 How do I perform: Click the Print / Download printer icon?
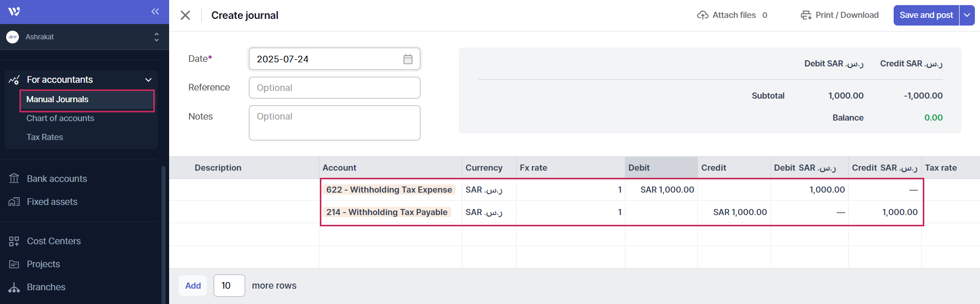coord(806,15)
